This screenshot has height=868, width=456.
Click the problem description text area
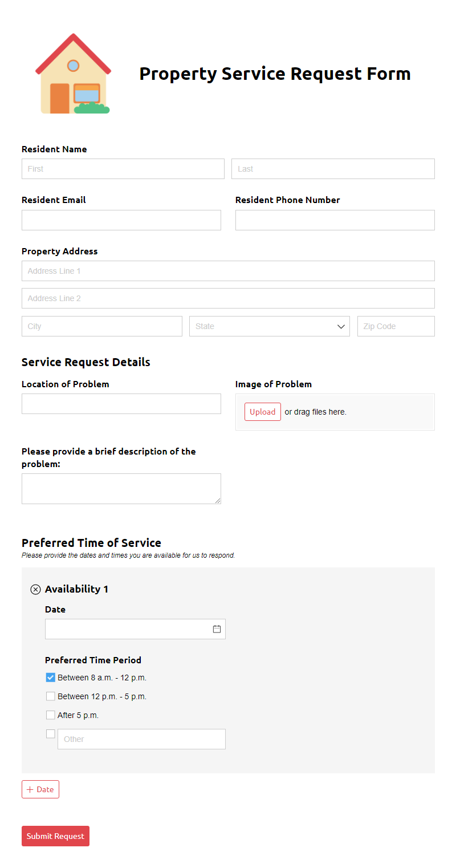point(121,489)
